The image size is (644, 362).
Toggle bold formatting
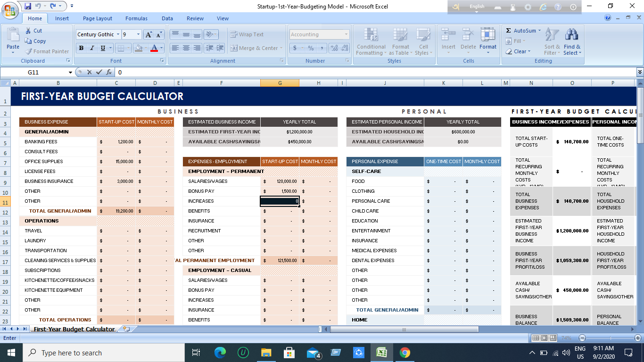(x=81, y=48)
